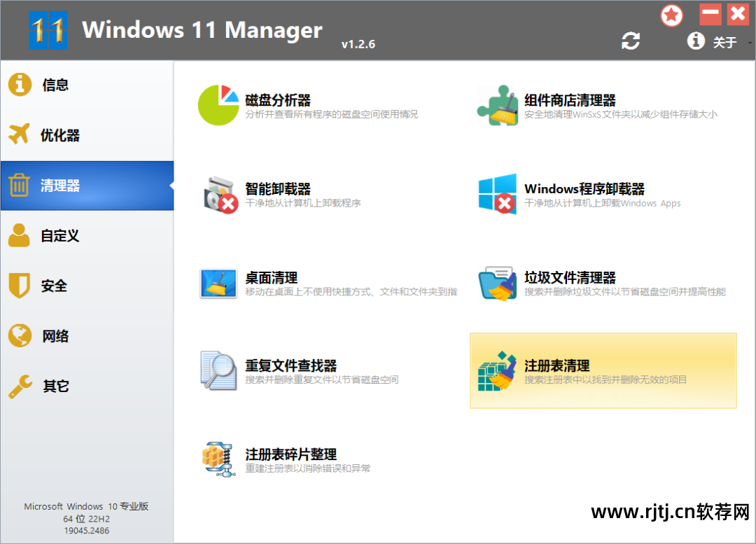Click the 安全 shield icon

coord(20,286)
